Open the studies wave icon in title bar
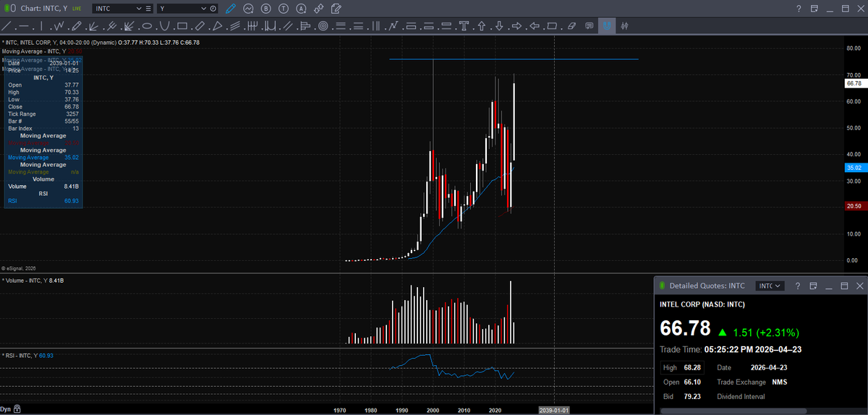This screenshot has width=868, height=415. (248, 9)
